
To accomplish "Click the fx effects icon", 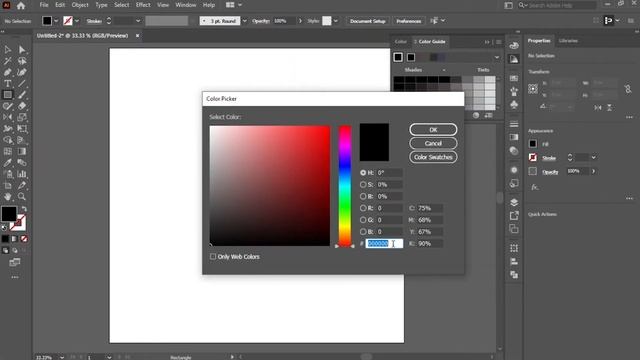I will click(x=535, y=187).
